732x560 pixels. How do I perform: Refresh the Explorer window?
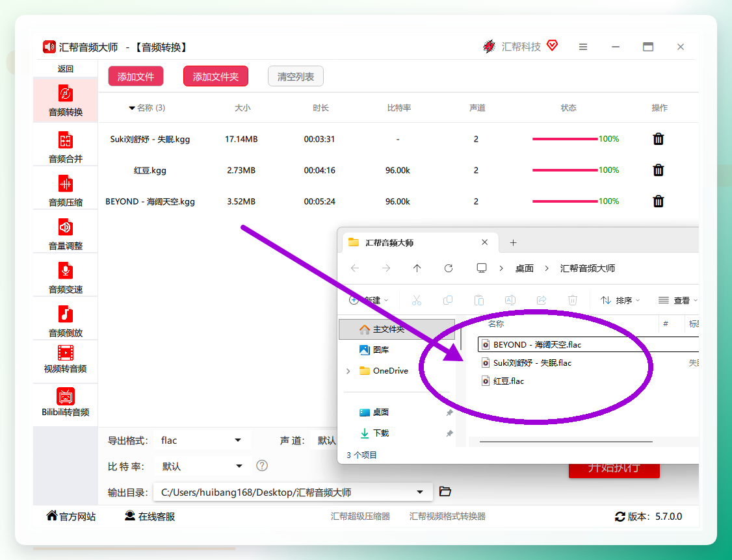coord(448,268)
